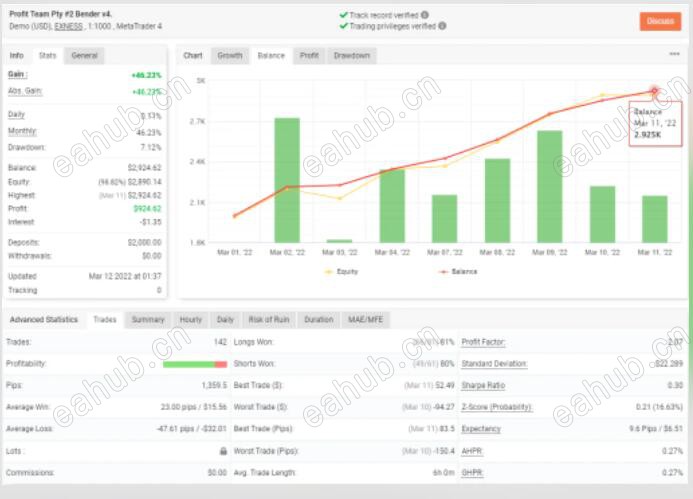Click the Profit Team Pty #2 Bender title

pyautogui.click(x=61, y=14)
